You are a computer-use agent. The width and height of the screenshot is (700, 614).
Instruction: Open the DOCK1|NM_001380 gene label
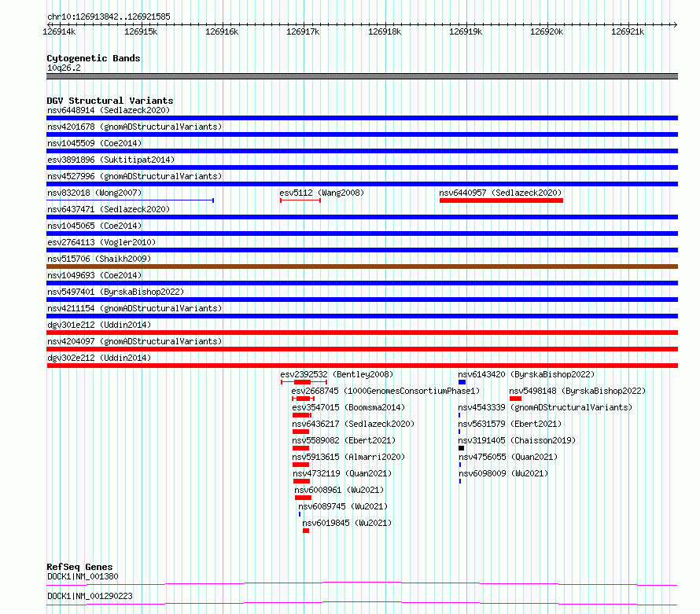click(83, 576)
